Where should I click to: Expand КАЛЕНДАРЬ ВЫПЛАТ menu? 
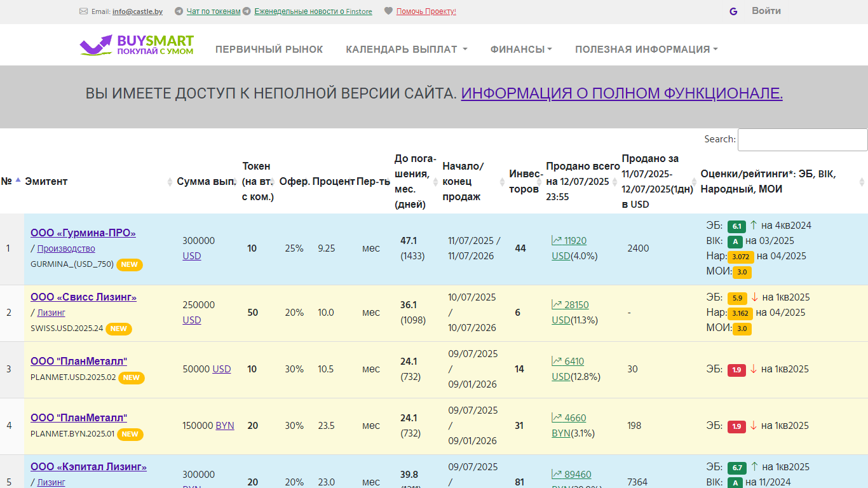pos(407,50)
